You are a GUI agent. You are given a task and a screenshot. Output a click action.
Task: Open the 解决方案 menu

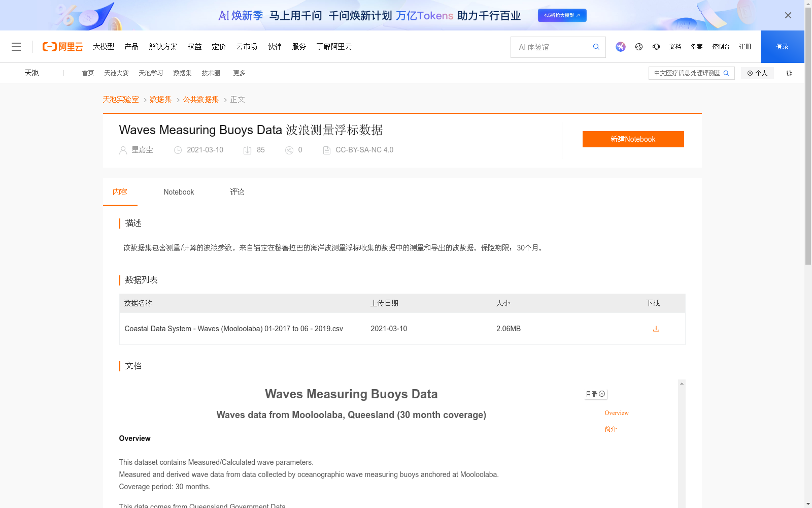(163, 47)
